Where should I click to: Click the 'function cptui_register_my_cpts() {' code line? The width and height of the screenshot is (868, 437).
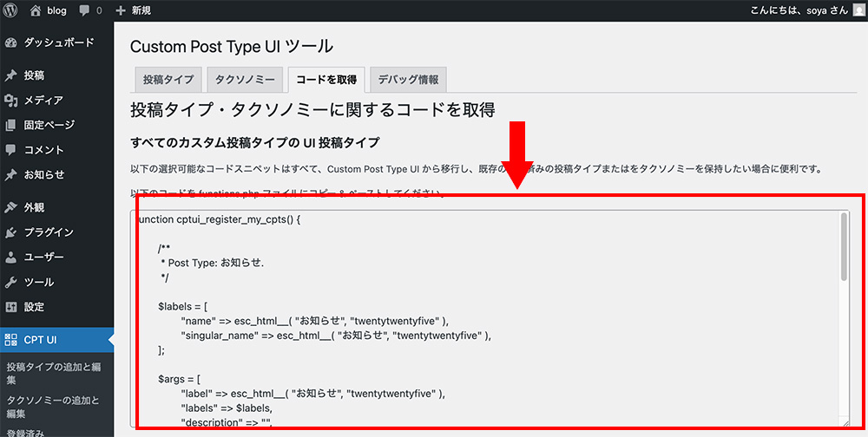click(x=218, y=219)
